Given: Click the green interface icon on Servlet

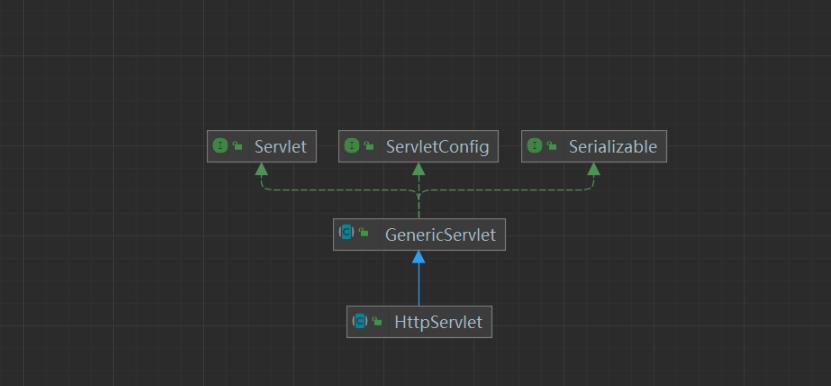Looking at the screenshot, I should 220,146.
